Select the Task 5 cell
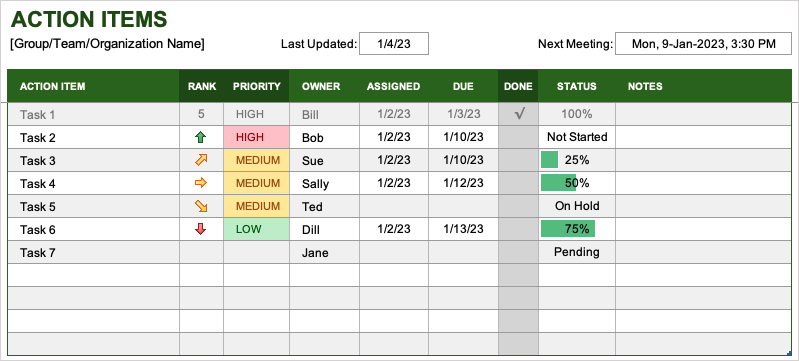The width and height of the screenshot is (799, 361). point(93,206)
